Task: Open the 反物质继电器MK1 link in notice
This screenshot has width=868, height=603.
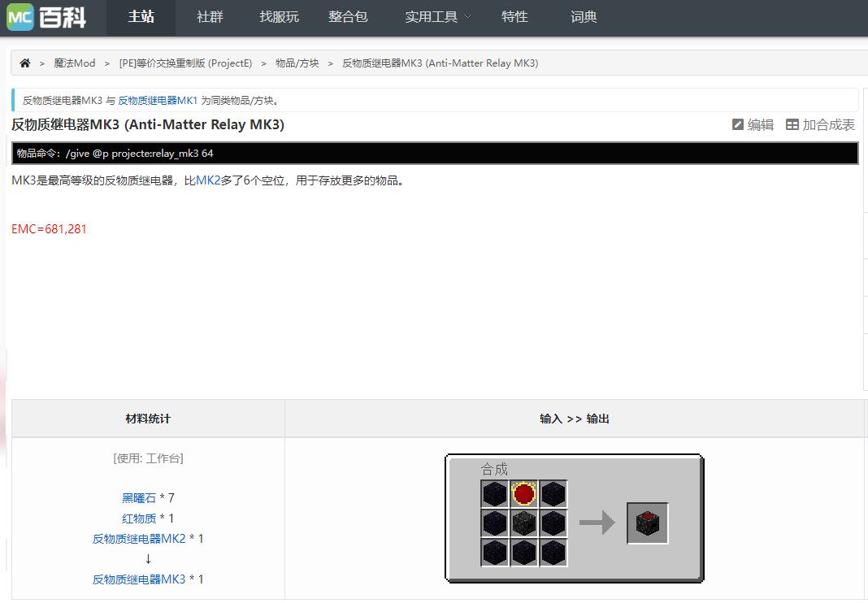Action: pos(158,101)
